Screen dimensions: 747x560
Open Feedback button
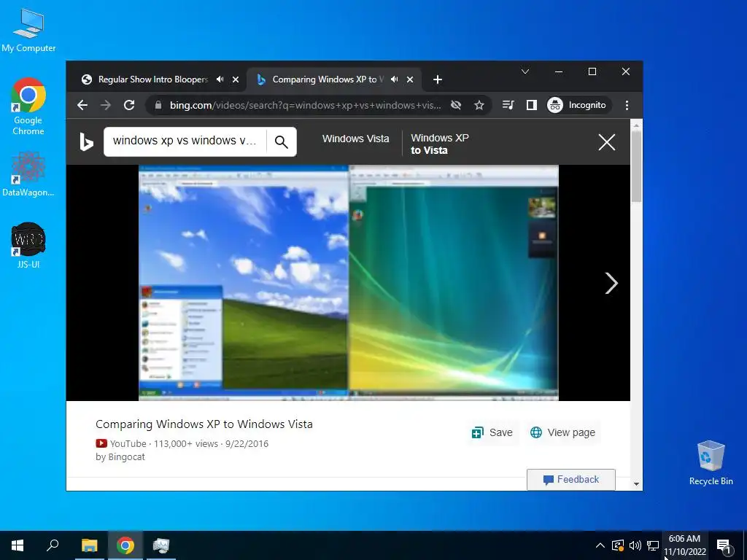tap(570, 480)
